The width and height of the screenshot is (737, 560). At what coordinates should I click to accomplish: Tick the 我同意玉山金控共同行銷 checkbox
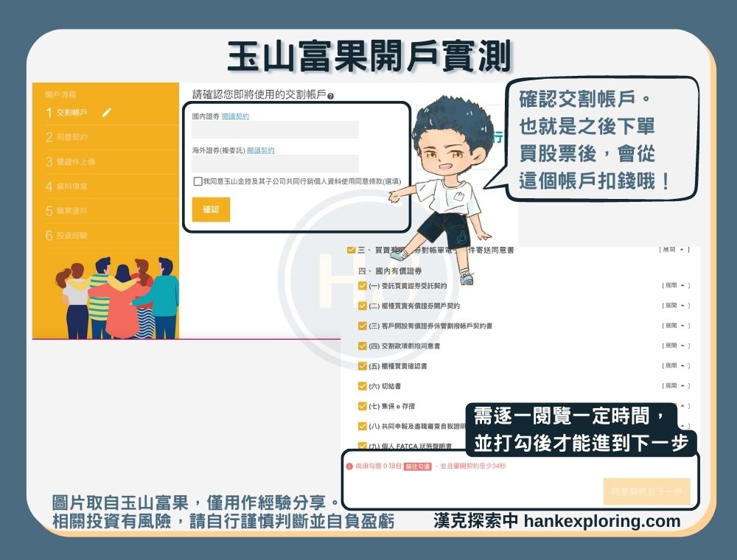[x=198, y=181]
